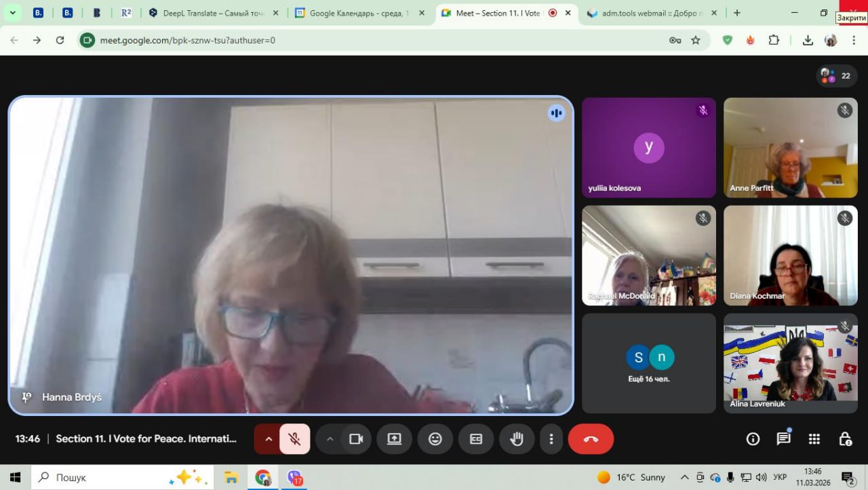Viewport: 868px width, 490px height.
Task: Click the 'Ещё 16 чел.' participants tile
Action: 649,363
